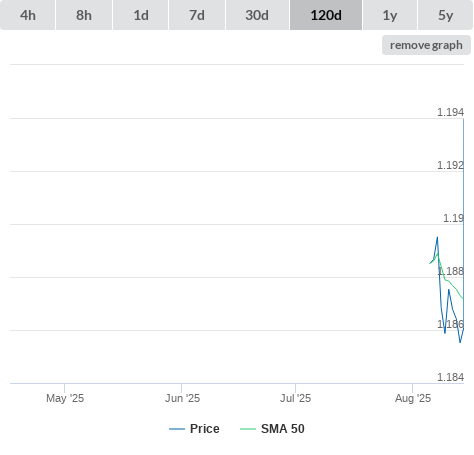Click the Jul '25 axis label

coord(295,398)
